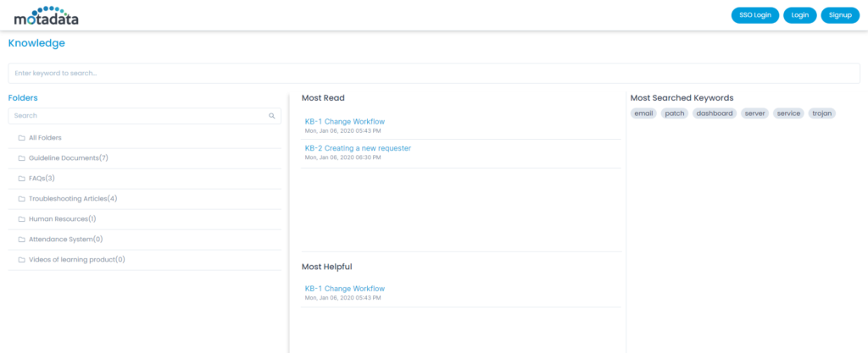The width and height of the screenshot is (868, 353).
Task: Click the magnifier icon in folder search
Action: pos(271,116)
